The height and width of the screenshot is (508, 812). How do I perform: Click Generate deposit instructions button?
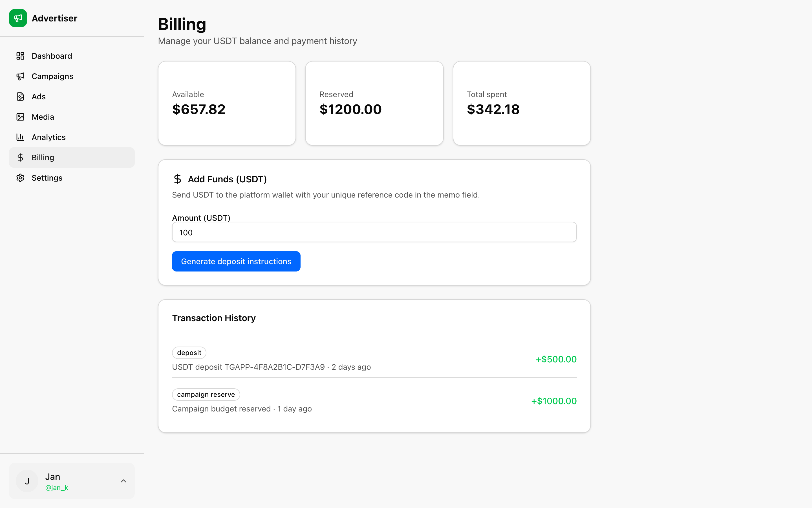tap(236, 261)
